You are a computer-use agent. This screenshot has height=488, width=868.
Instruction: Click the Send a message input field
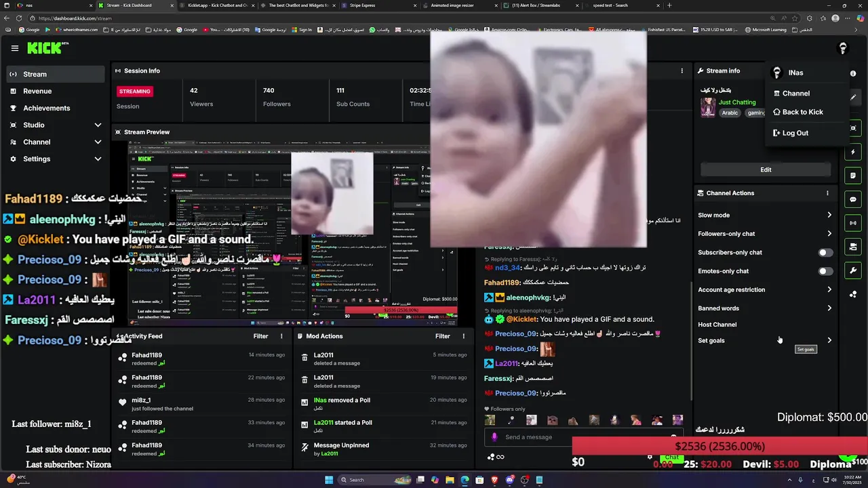[583, 437]
